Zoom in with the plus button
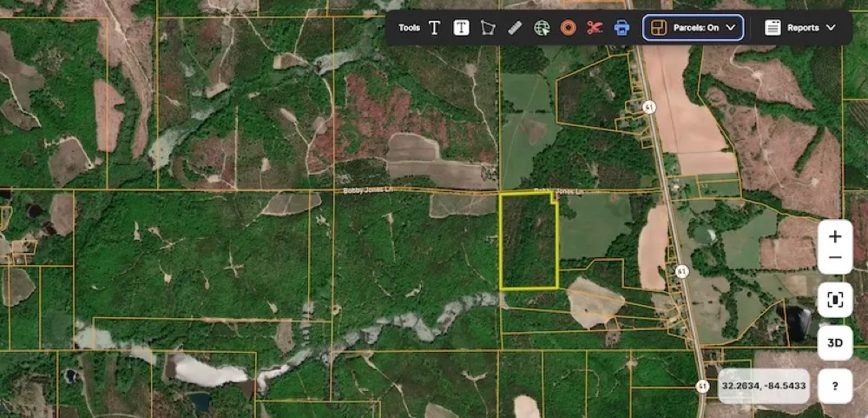This screenshot has width=868, height=418. click(x=835, y=236)
